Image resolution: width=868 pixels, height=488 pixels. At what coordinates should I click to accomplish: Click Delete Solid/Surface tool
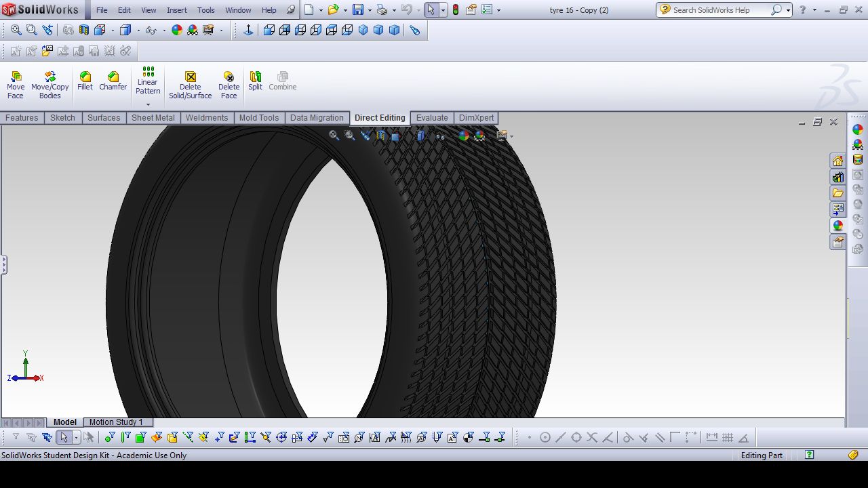[191, 85]
